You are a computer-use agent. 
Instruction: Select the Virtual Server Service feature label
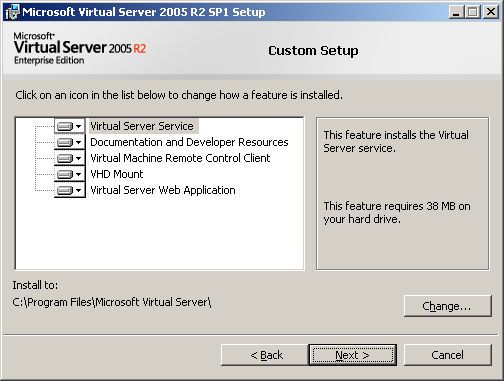144,126
